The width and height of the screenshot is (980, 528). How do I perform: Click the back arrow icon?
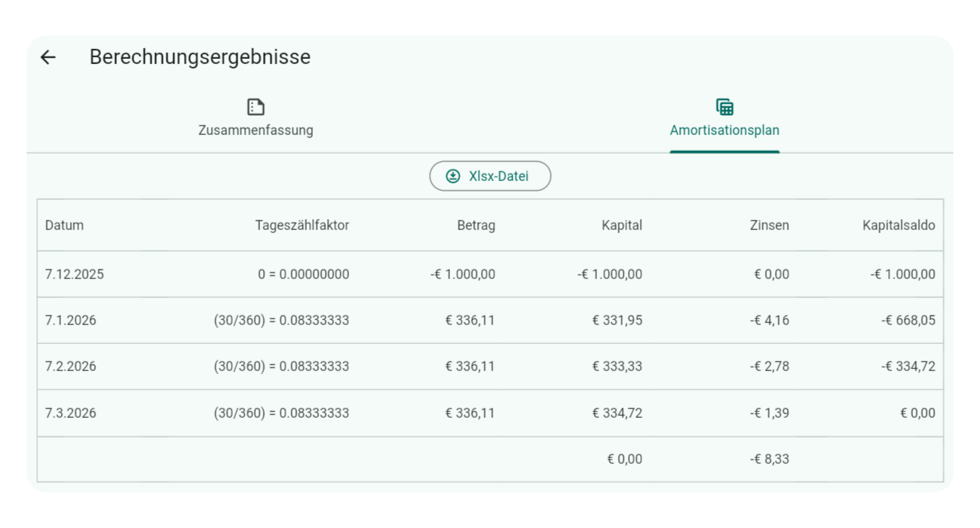[x=48, y=57]
